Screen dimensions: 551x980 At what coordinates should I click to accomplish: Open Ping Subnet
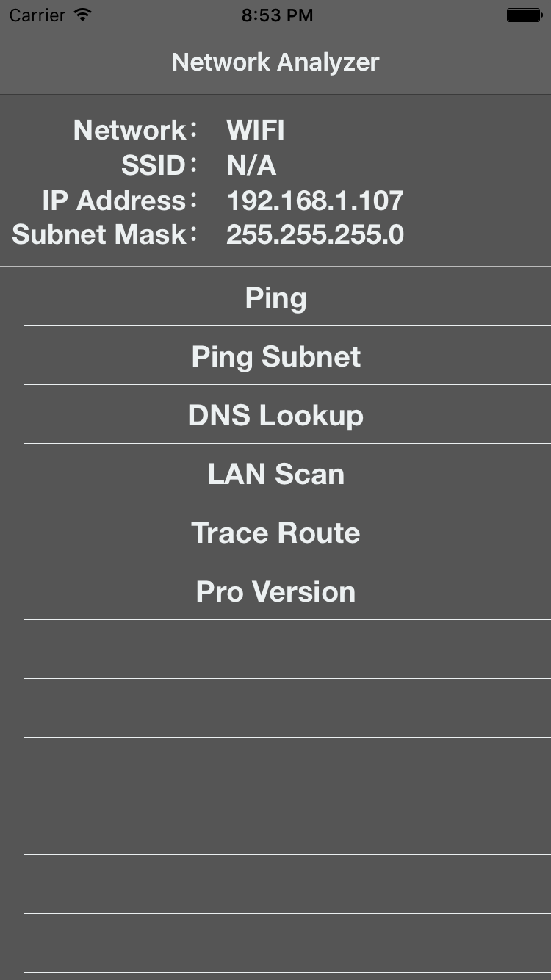tap(275, 356)
